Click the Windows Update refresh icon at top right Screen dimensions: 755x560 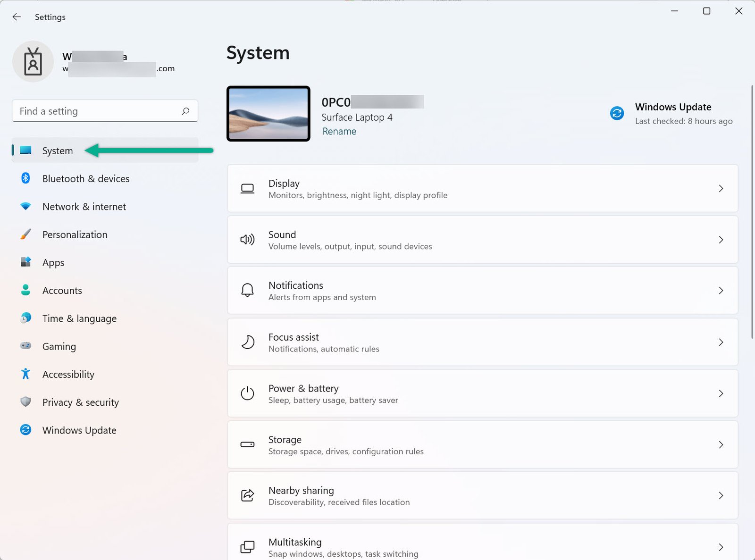(617, 113)
